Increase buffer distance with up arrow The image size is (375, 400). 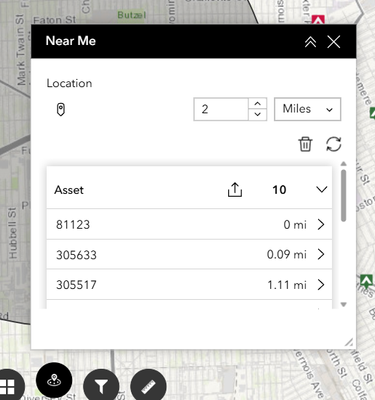pyautogui.click(x=257, y=104)
